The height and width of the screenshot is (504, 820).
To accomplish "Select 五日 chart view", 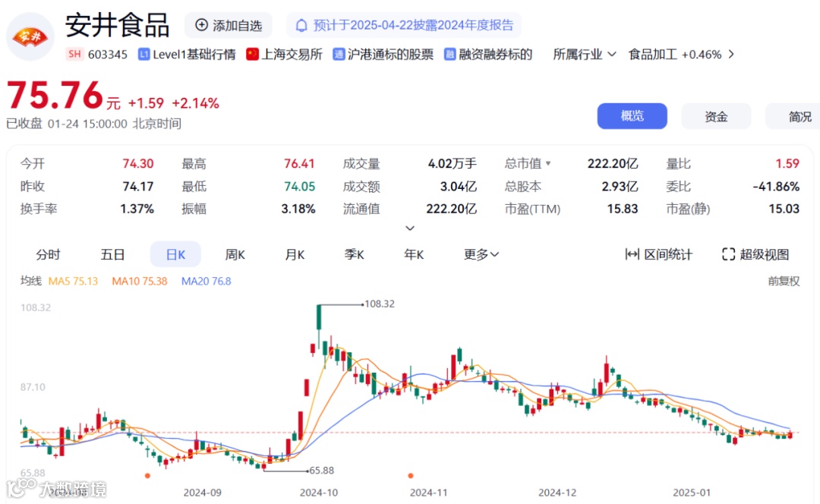I will [112, 254].
